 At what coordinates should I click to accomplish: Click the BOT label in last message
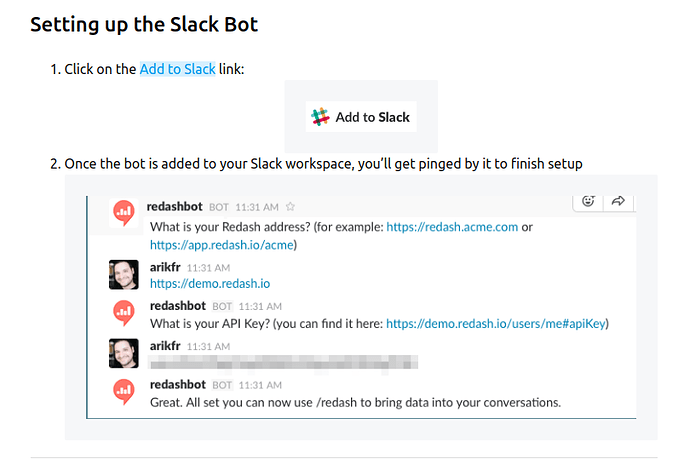click(x=222, y=386)
